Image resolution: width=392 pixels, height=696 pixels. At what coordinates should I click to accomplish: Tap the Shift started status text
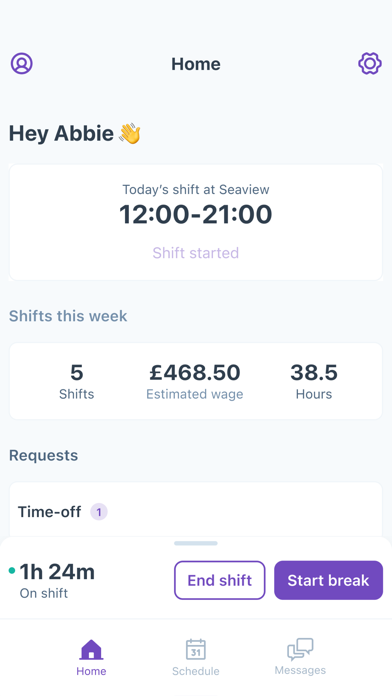196,253
